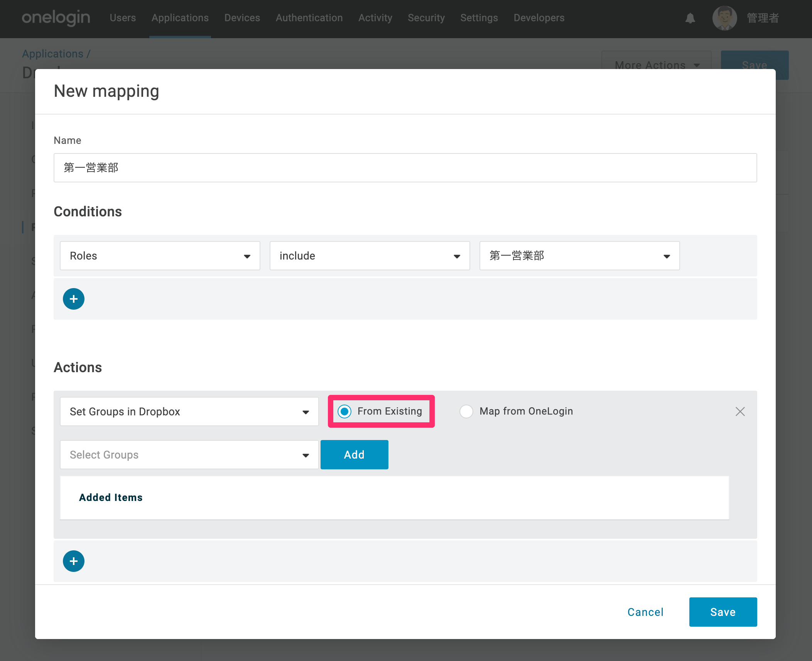This screenshot has height=661, width=812.
Task: Click the onelogin logo
Action: pyautogui.click(x=56, y=18)
